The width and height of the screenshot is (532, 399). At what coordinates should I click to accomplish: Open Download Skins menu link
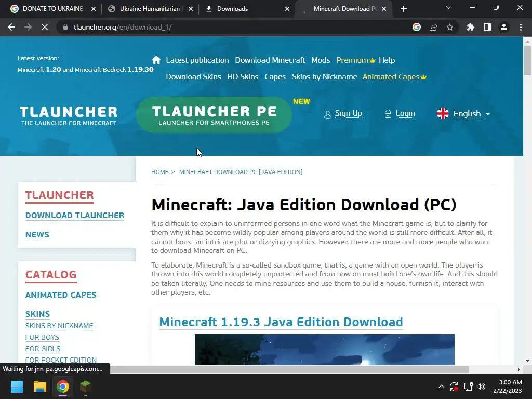[x=193, y=77]
